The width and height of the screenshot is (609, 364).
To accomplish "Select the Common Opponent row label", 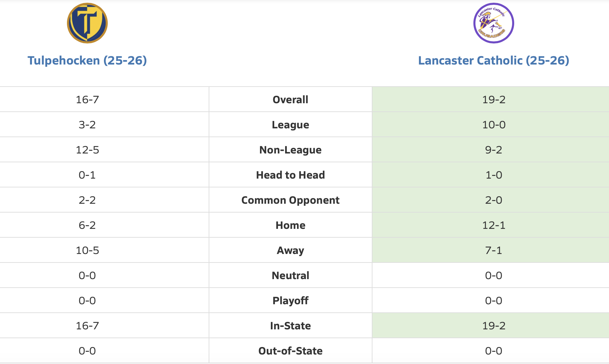I will point(290,200).
